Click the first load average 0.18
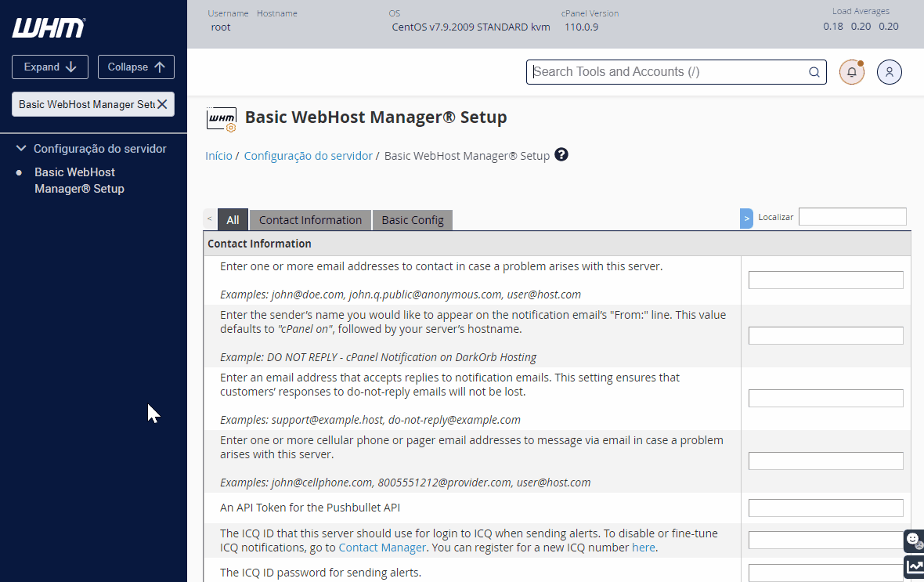This screenshot has height=582, width=924. [x=833, y=27]
